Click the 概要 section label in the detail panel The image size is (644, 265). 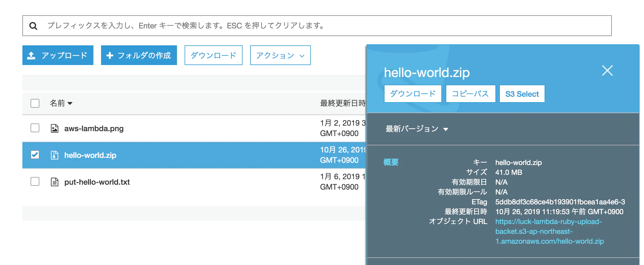tap(391, 162)
